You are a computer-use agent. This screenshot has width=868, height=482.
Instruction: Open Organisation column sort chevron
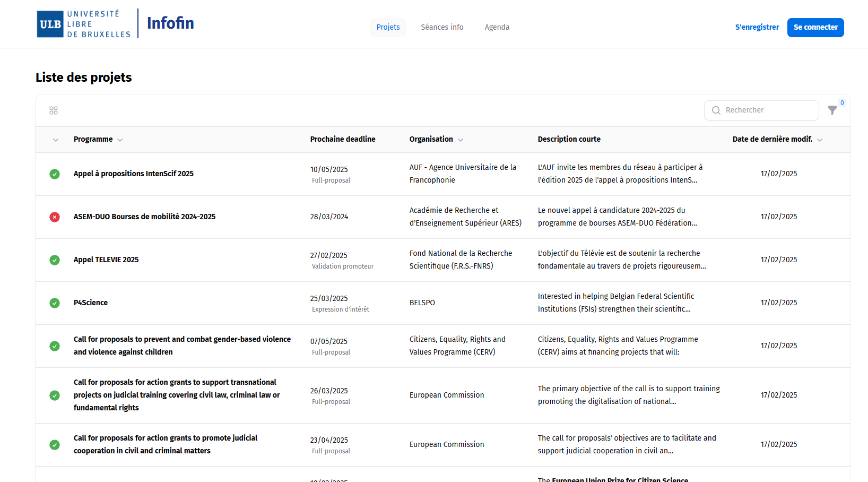(x=461, y=140)
